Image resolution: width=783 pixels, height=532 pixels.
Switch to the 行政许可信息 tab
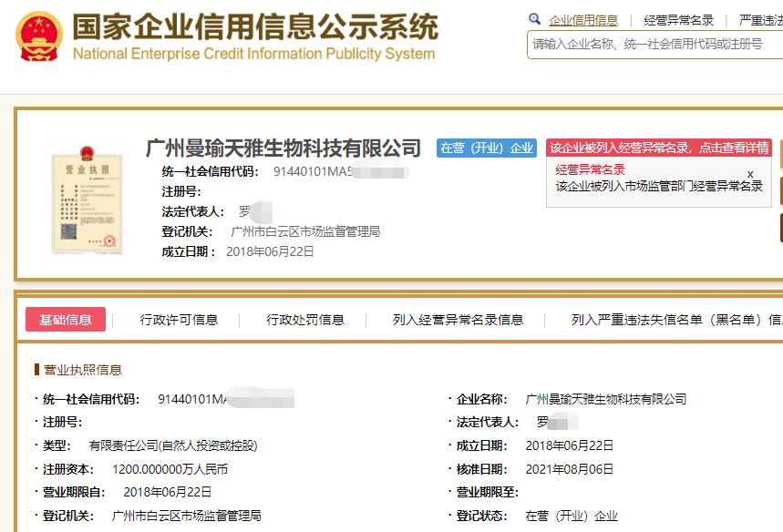pos(178,319)
